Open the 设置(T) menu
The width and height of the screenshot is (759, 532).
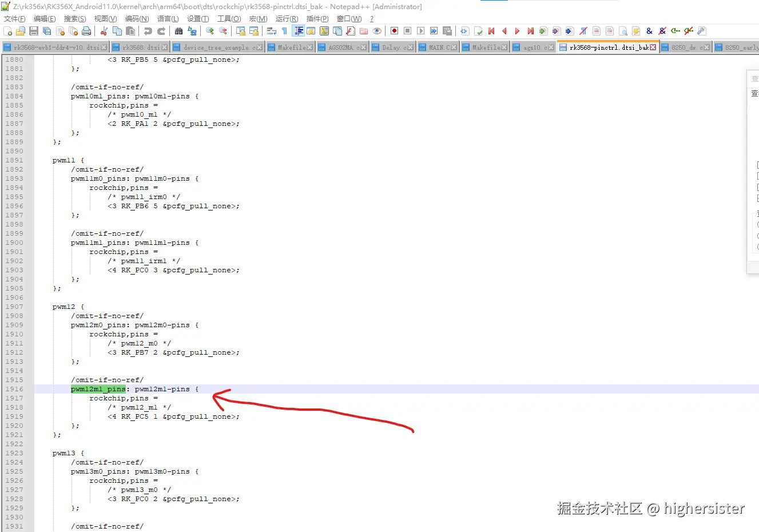[198, 19]
